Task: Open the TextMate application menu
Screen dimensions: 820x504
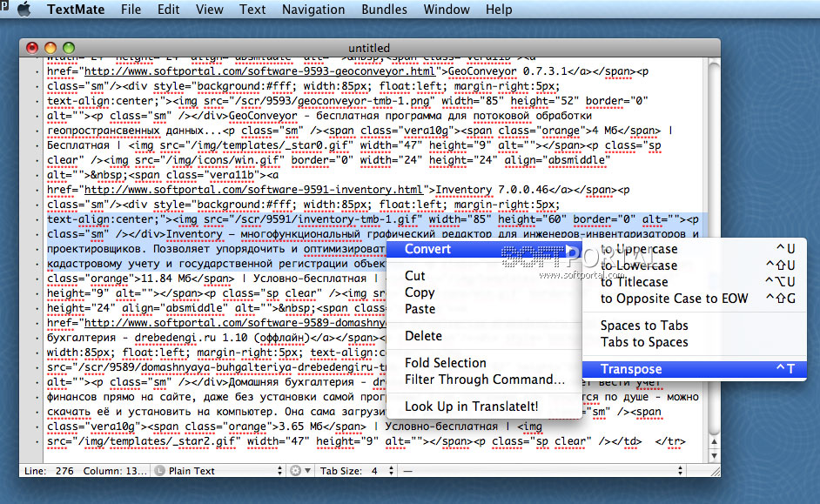Action: tap(76, 10)
